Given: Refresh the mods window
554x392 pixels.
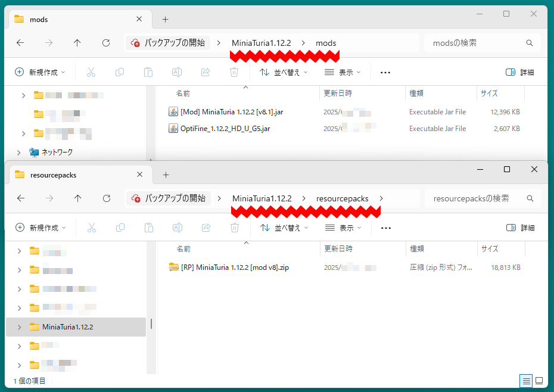Looking at the screenshot, I should click(105, 43).
